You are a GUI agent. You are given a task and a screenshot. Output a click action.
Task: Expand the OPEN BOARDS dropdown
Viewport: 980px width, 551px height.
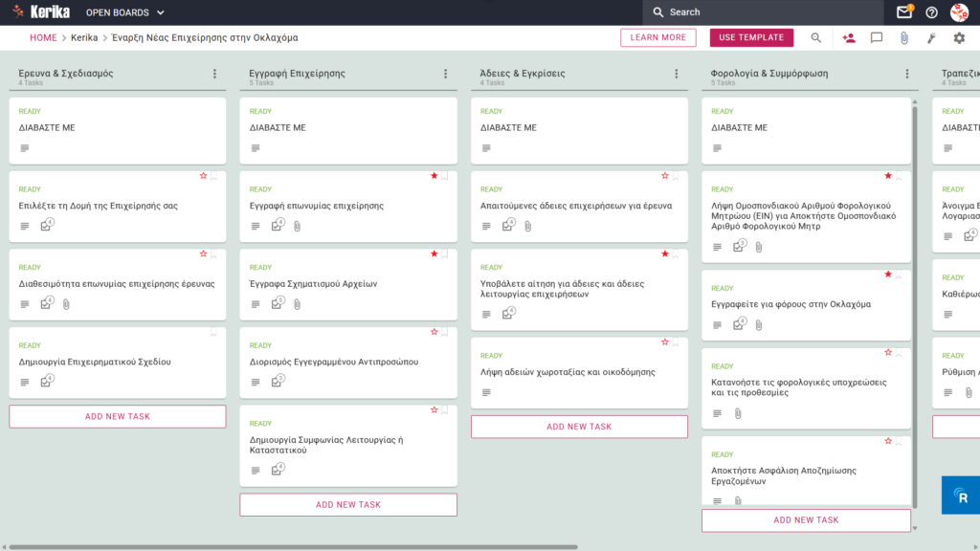click(125, 12)
